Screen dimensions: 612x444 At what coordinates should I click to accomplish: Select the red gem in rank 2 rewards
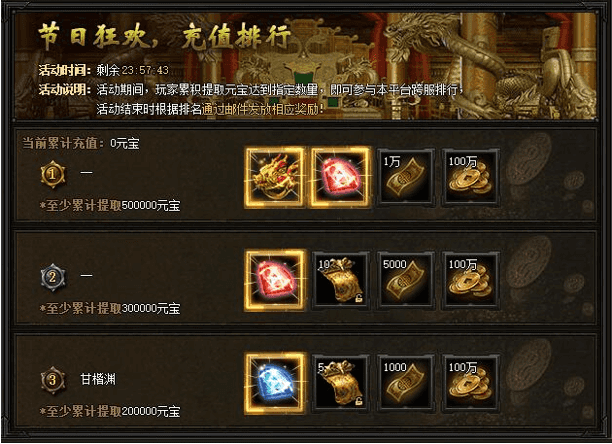(275, 281)
